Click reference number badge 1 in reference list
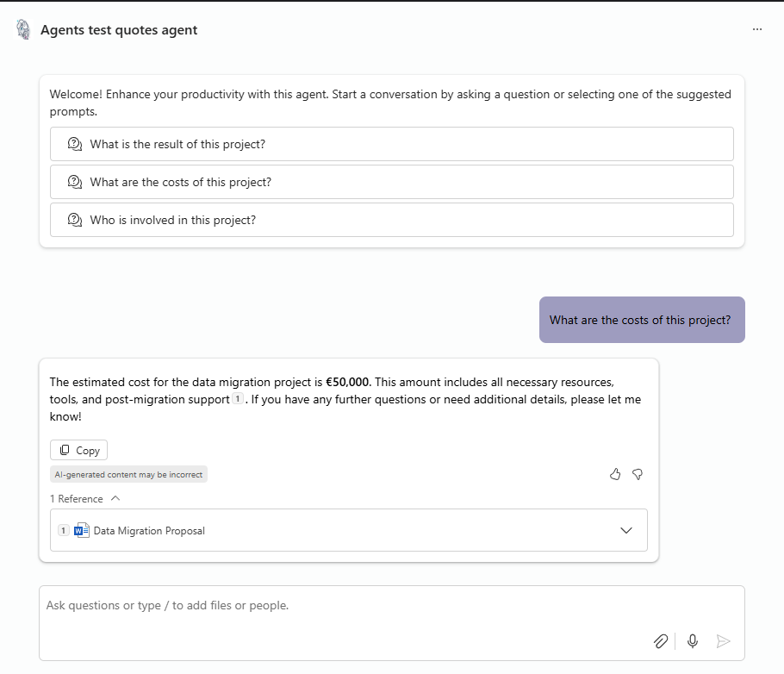 coord(64,530)
